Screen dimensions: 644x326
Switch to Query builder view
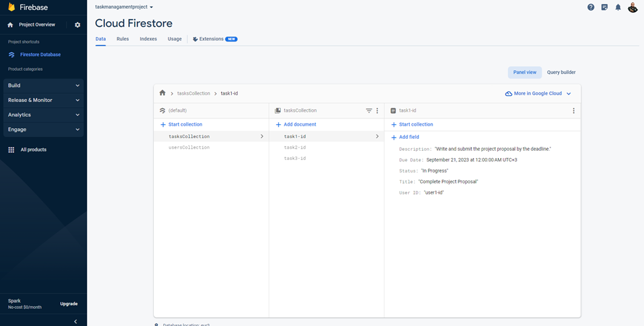click(561, 72)
